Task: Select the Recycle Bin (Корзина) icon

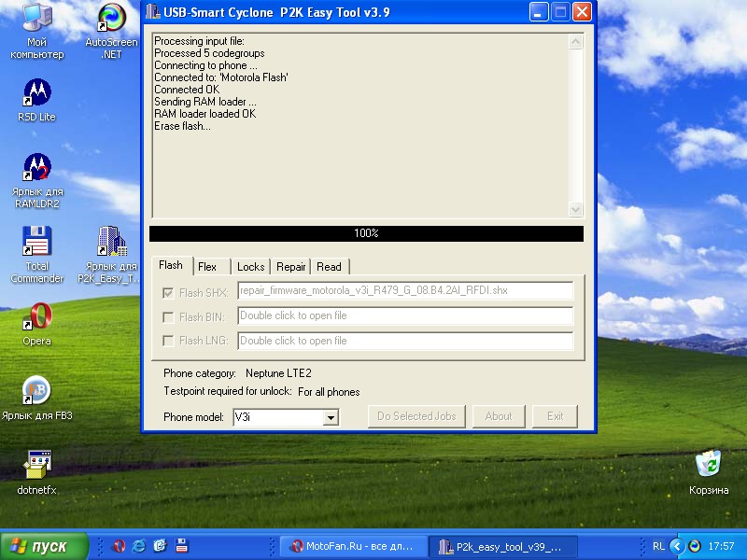Action: (709, 472)
